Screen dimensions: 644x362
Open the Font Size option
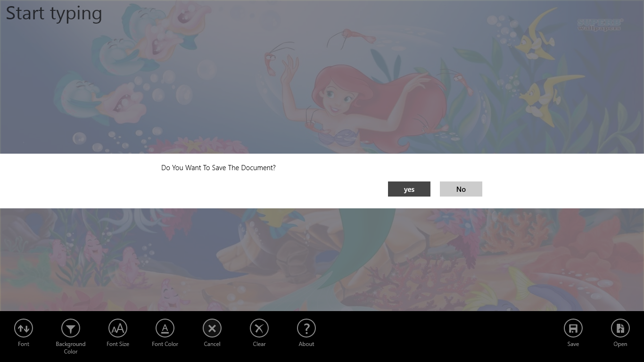coord(118,329)
